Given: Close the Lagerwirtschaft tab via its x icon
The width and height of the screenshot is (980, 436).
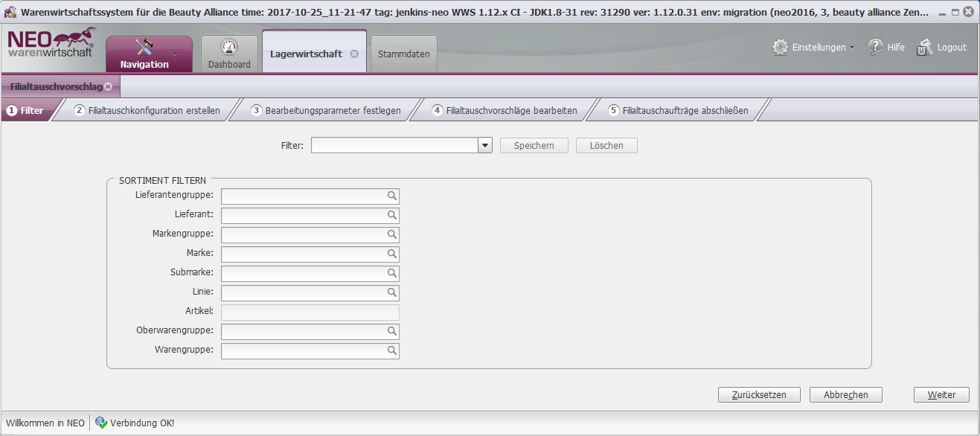Looking at the screenshot, I should 354,54.
